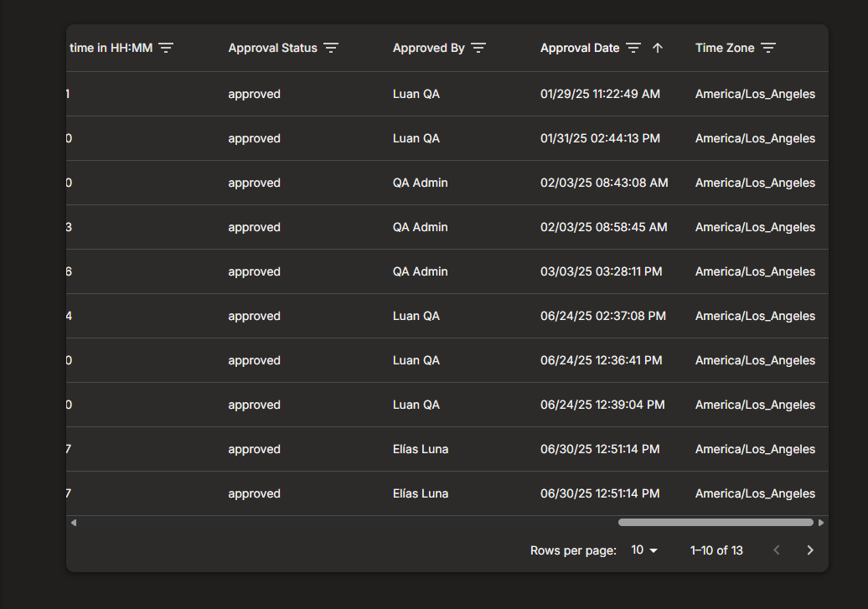Screen dimensions: 868x609
Task: Open filter for Approval Status column
Action: 331,48
